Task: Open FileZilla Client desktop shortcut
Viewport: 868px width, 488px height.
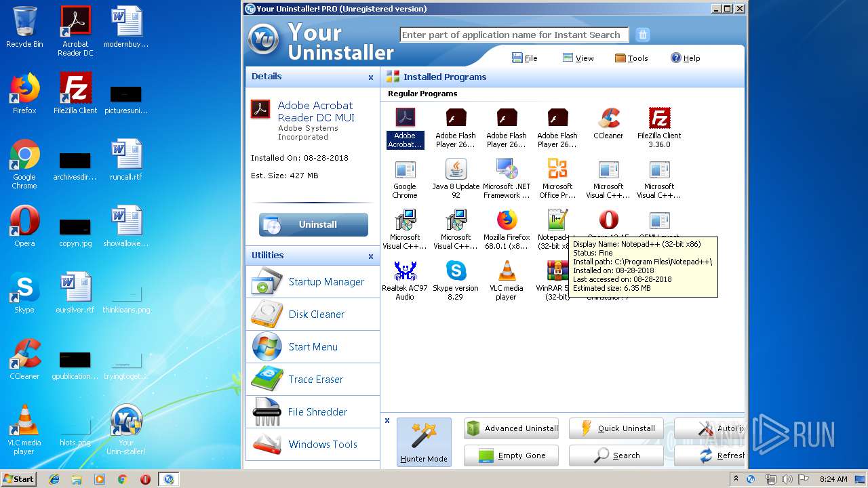Action: (75, 94)
